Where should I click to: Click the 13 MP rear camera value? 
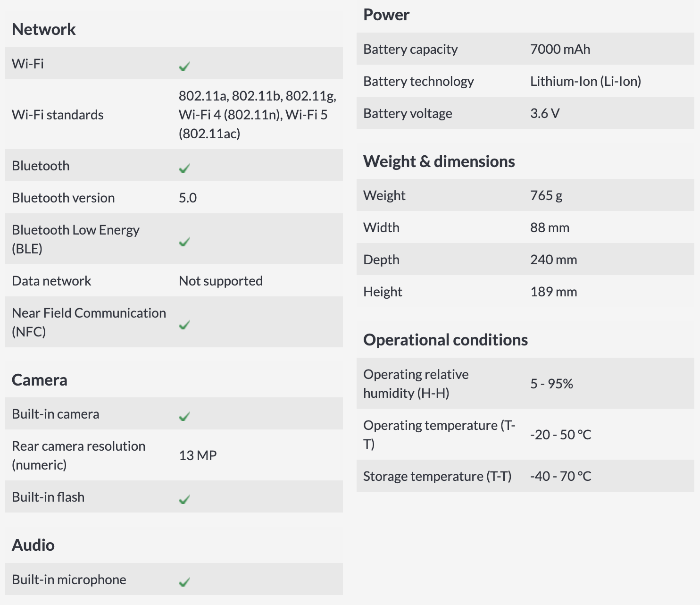(198, 455)
